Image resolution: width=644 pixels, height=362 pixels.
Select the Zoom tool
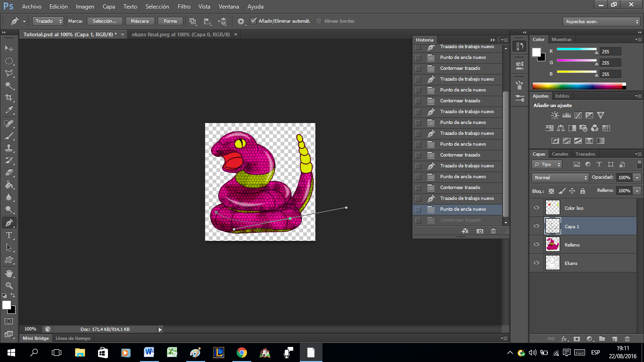point(9,285)
